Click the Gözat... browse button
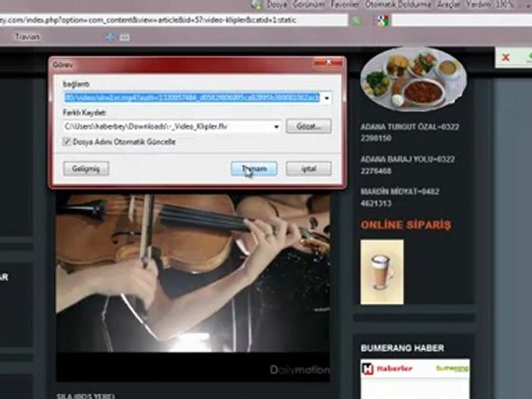This screenshot has width=532, height=399. tap(309, 126)
